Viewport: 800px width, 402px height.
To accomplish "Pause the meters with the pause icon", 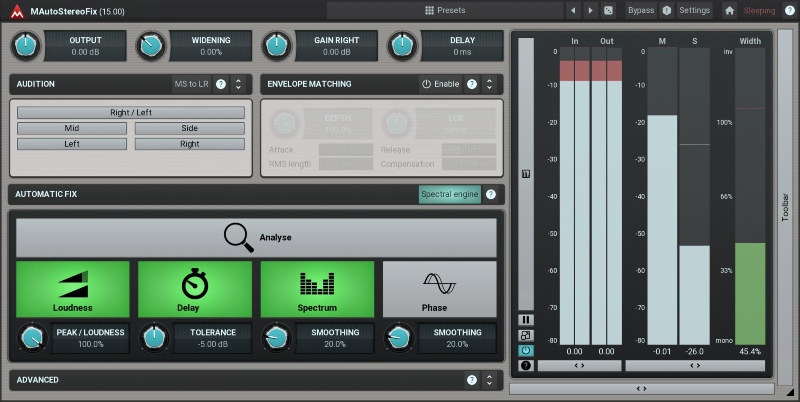I will pyautogui.click(x=525, y=320).
